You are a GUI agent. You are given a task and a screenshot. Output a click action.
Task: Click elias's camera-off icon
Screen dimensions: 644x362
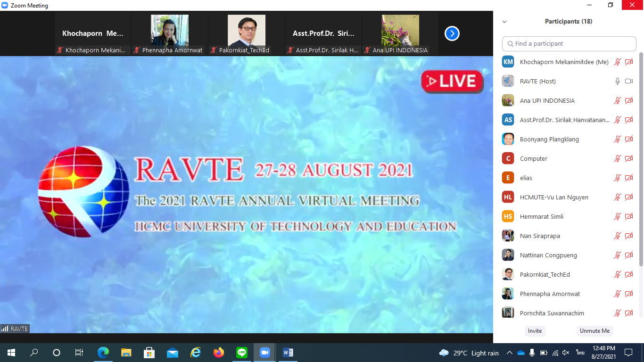pyautogui.click(x=629, y=178)
